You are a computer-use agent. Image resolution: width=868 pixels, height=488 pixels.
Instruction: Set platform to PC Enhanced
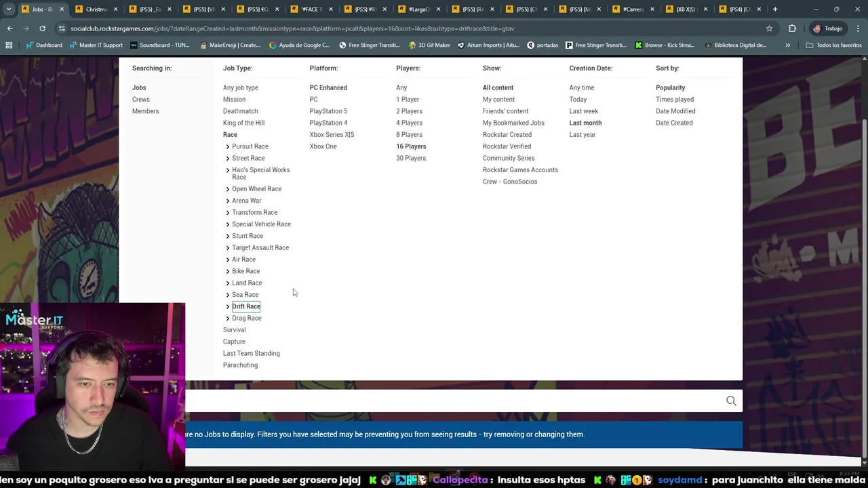328,87
